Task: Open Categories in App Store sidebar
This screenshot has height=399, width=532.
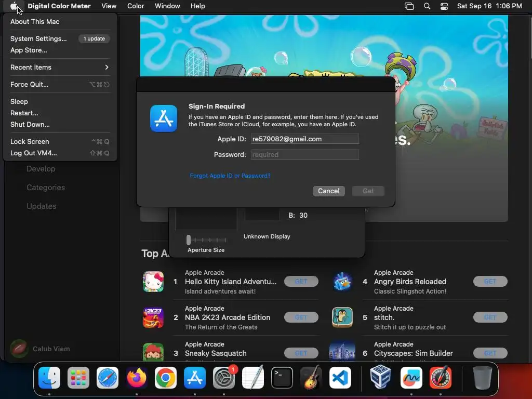Action: [x=46, y=187]
